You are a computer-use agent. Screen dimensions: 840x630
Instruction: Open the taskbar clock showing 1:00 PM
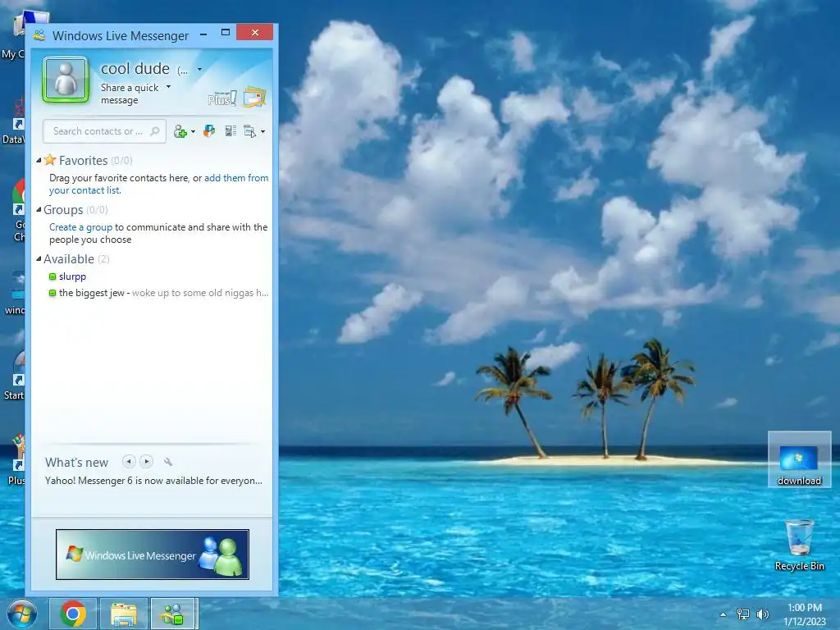click(805, 614)
